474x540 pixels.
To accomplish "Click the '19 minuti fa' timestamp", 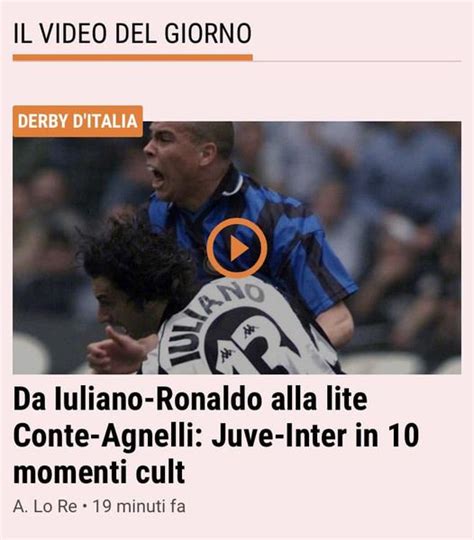I will [139, 507].
